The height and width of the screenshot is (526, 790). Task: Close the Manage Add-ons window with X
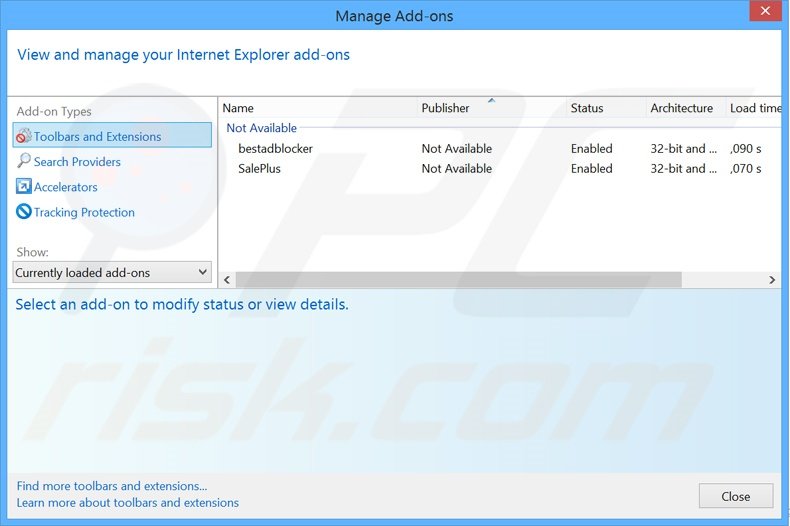[765, 11]
